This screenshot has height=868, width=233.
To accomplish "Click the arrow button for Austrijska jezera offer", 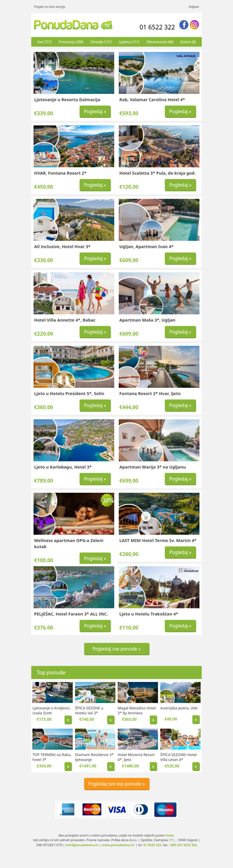I will point(196,720).
